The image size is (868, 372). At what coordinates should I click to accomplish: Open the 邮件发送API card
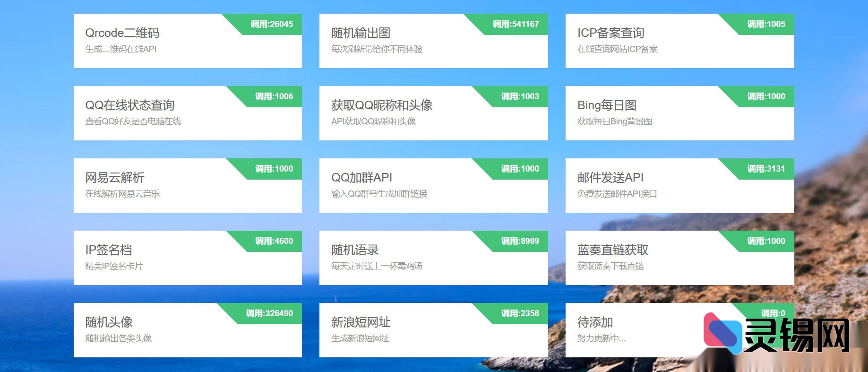680,185
